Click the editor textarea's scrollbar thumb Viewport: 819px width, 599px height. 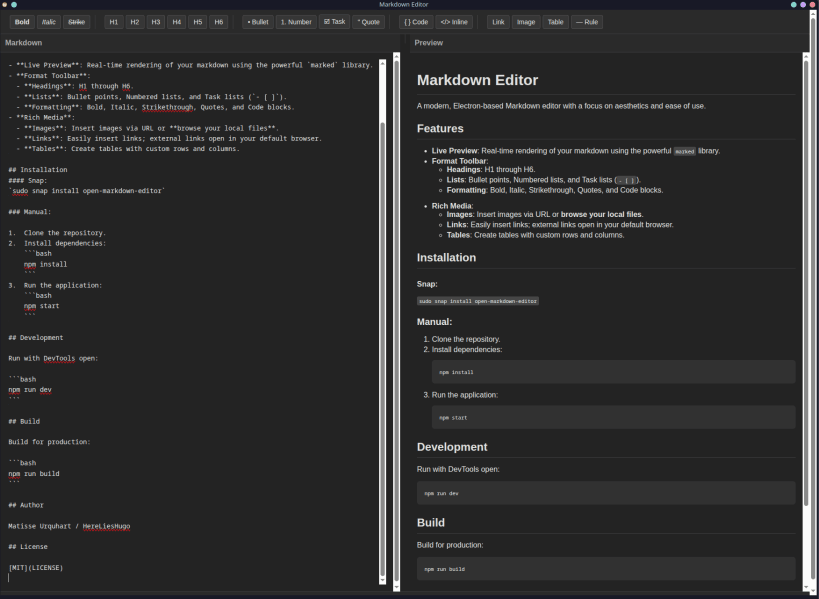(x=382, y=347)
